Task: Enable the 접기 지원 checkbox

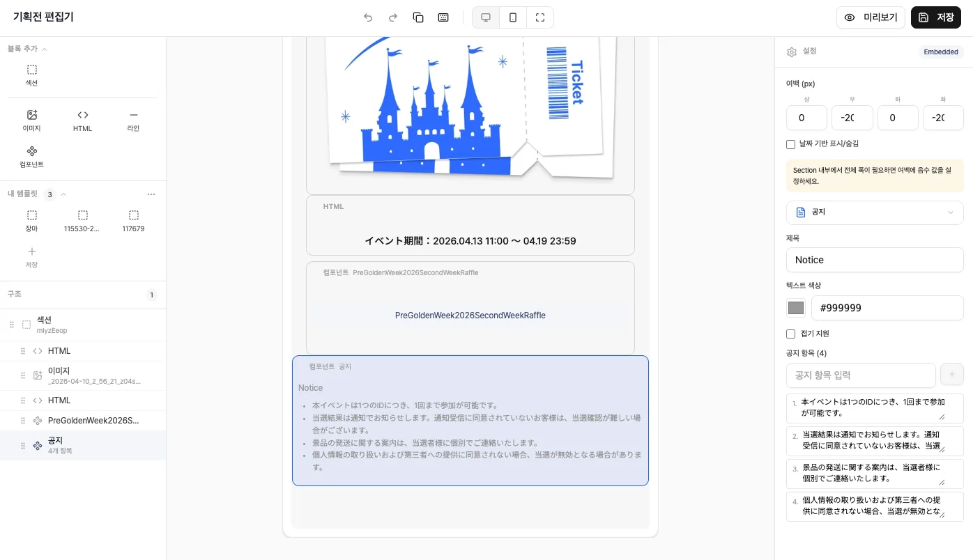Action: coord(790,334)
